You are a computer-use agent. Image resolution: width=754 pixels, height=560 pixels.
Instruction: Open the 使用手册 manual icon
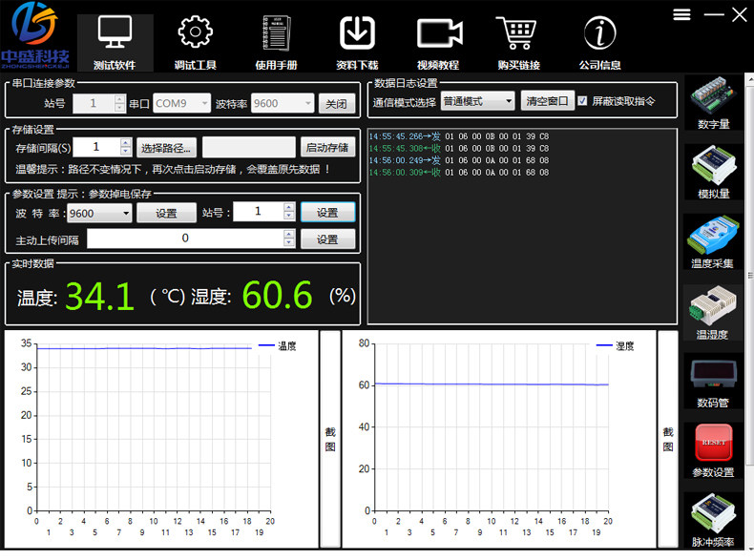tap(277, 32)
